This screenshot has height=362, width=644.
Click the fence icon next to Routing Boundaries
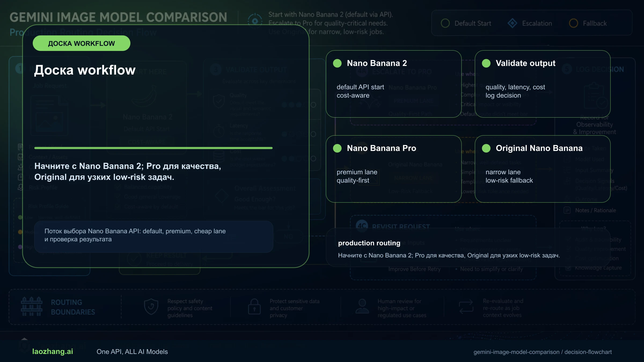[32, 306]
